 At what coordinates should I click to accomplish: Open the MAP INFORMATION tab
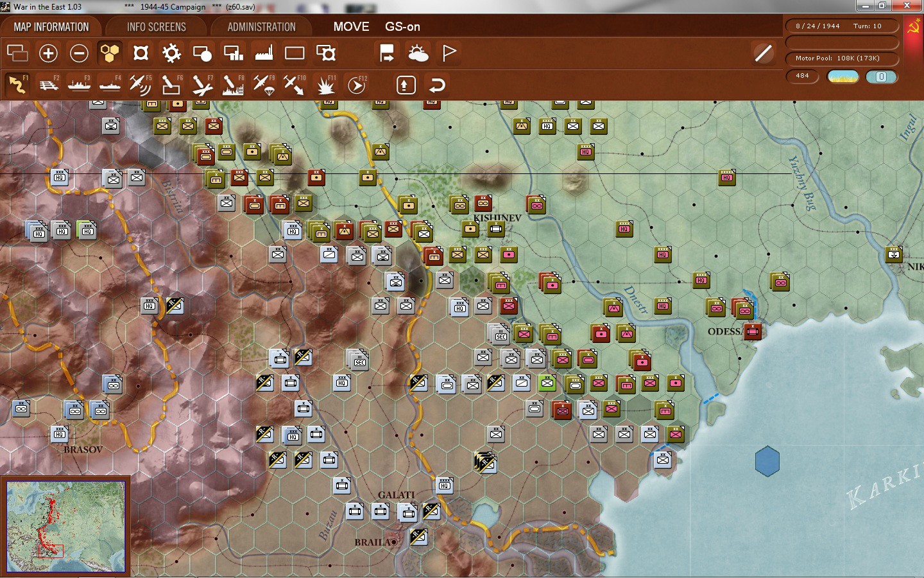pos(51,27)
